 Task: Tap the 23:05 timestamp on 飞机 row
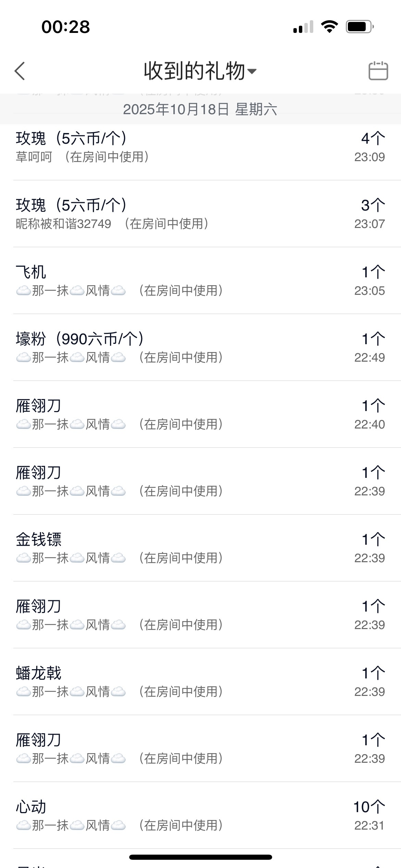pos(369,291)
